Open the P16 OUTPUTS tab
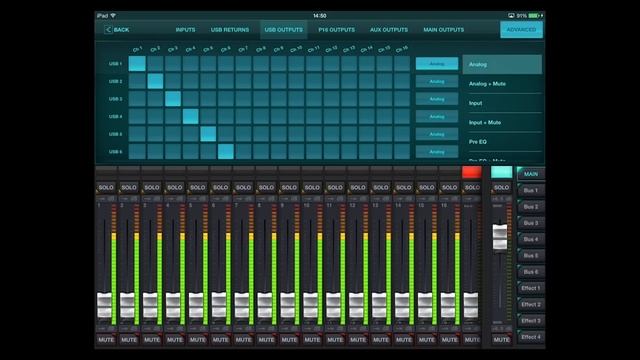The width and height of the screenshot is (640, 360). tap(336, 30)
